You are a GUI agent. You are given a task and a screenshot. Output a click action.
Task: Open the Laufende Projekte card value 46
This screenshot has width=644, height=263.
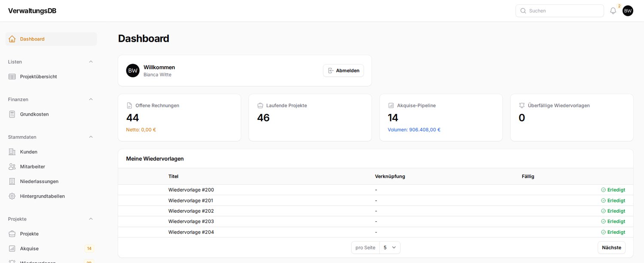tap(263, 118)
